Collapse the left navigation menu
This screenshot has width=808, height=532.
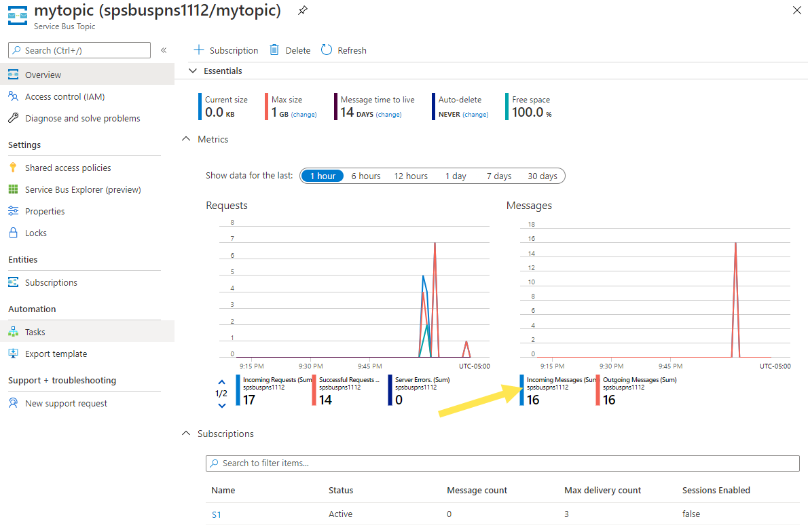164,50
